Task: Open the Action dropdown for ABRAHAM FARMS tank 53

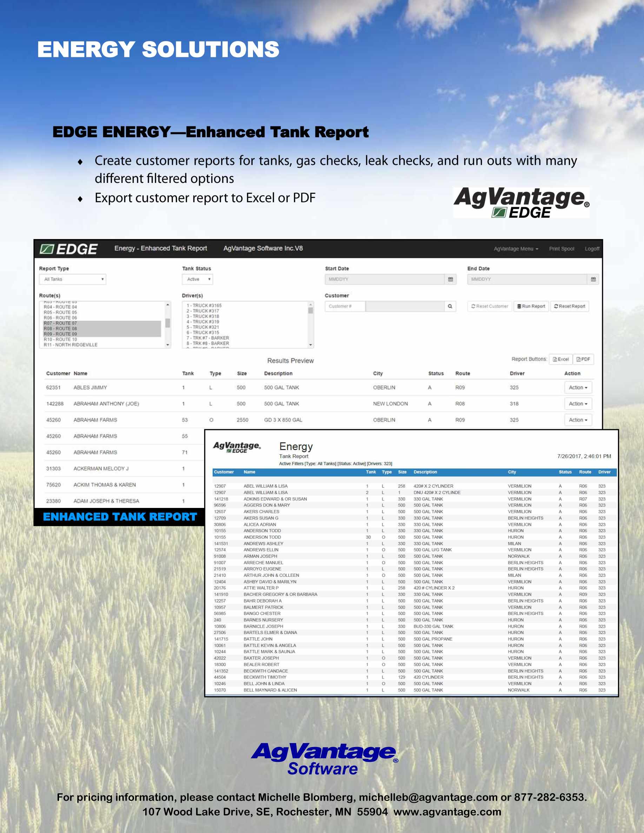Action: point(578,420)
